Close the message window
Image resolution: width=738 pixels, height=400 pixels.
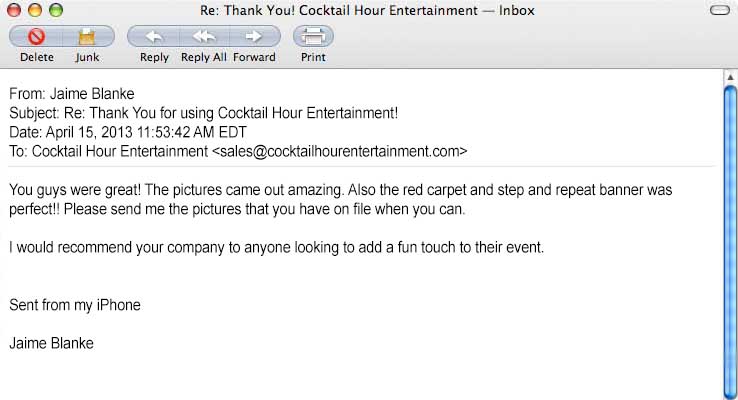pos(13,11)
